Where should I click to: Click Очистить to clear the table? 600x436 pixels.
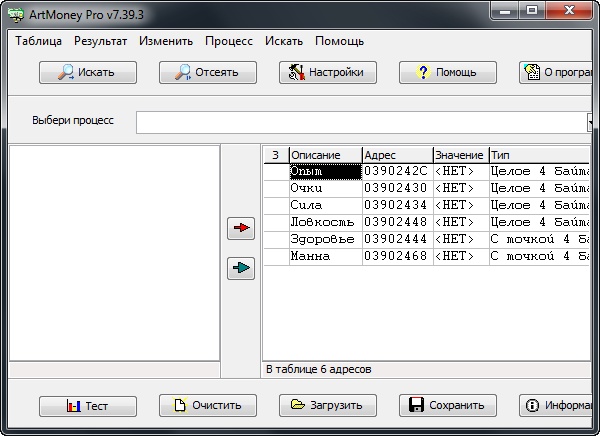(x=207, y=405)
